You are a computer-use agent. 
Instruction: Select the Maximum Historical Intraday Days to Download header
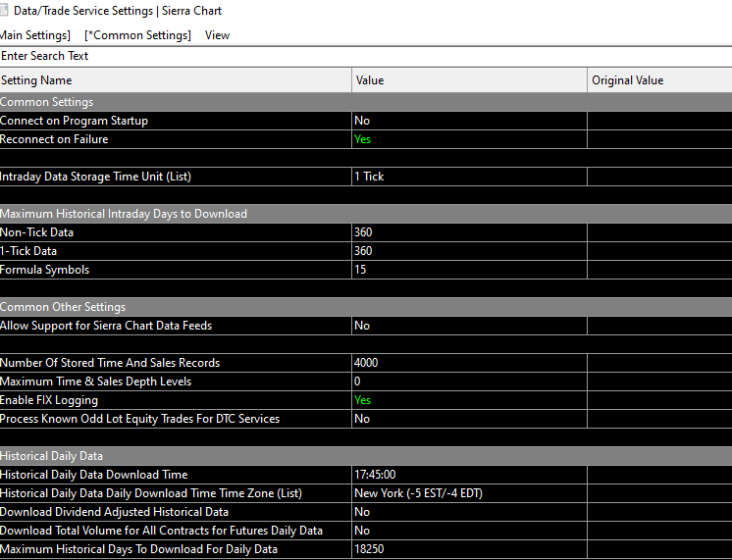pyautogui.click(x=366, y=214)
